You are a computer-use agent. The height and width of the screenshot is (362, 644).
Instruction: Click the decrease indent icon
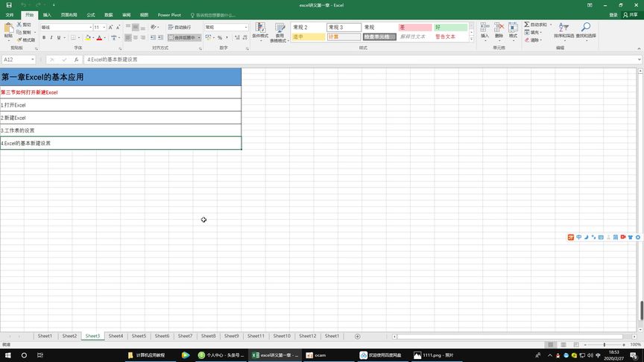click(153, 38)
